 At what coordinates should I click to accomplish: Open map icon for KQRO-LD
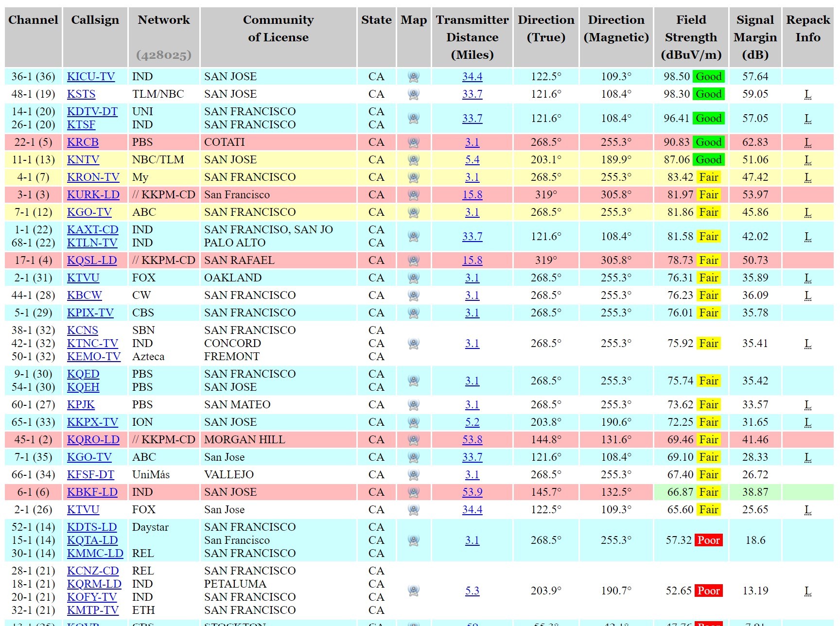tap(414, 440)
